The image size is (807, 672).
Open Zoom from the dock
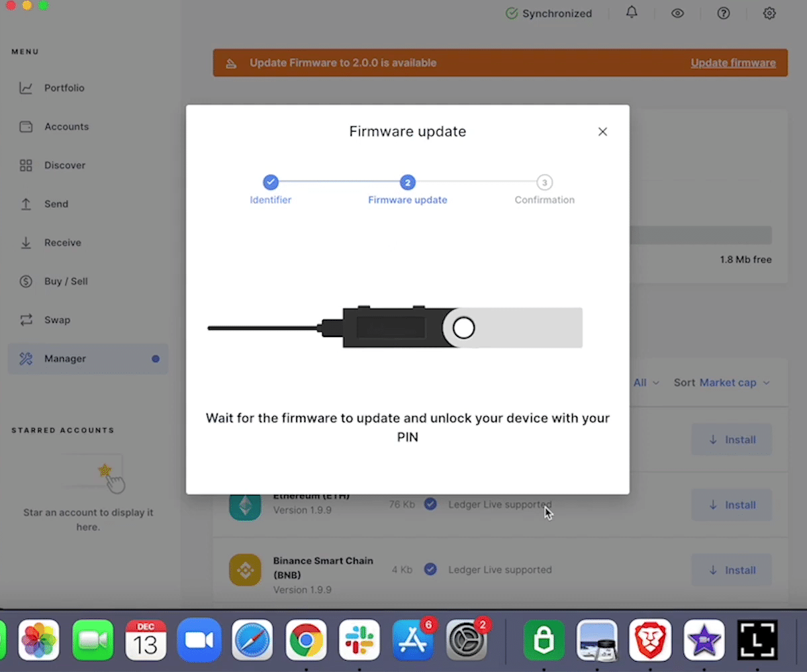pyautogui.click(x=199, y=640)
